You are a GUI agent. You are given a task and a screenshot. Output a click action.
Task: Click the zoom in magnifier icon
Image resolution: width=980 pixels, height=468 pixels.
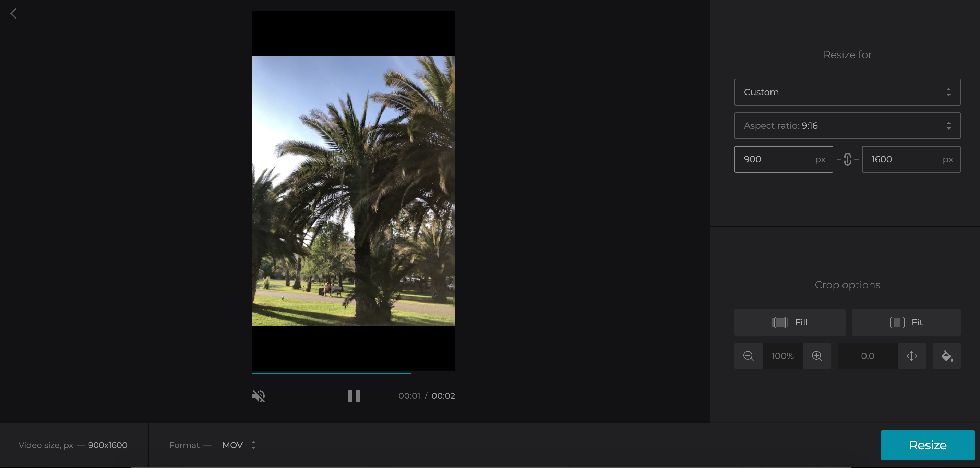817,356
